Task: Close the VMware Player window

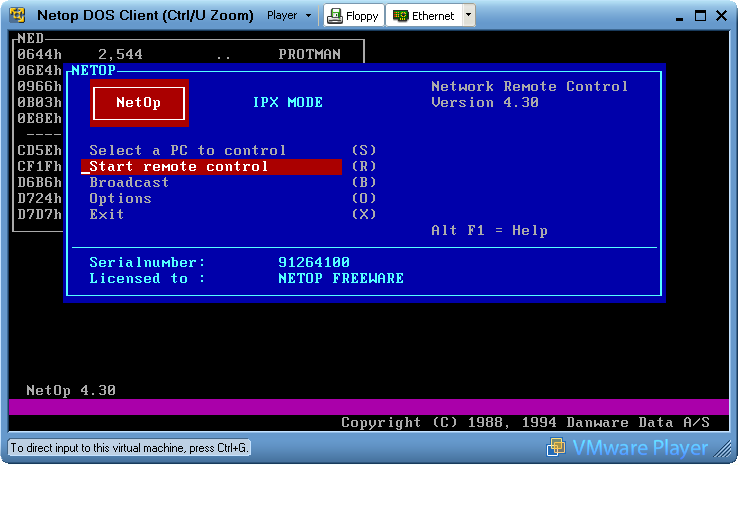Action: (x=721, y=16)
